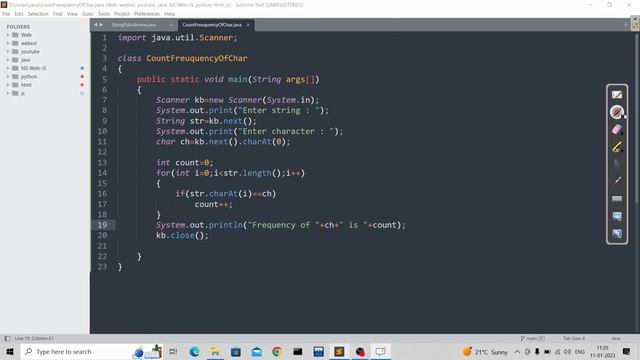Switch to the StringPalindrome.java tab
640x360 pixels.
coord(134,25)
